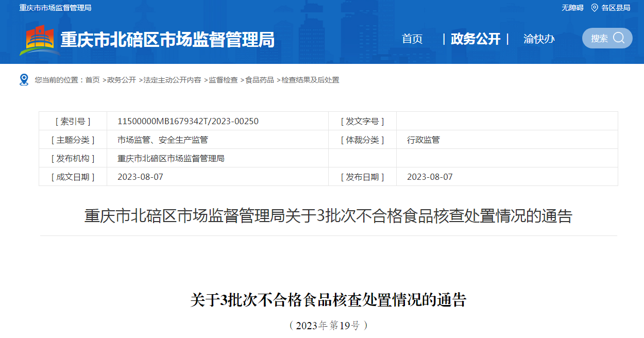
Task: Click the magnifier icon in search button
Action: [x=619, y=38]
